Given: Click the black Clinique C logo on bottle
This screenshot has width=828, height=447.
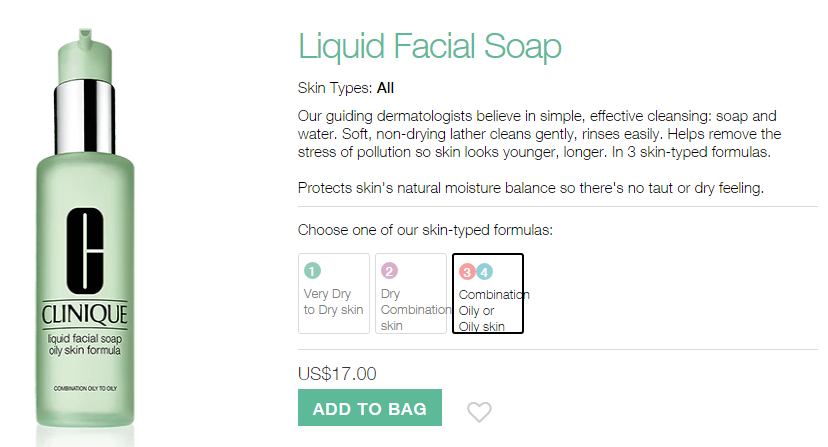Looking at the screenshot, I should coord(85,249).
